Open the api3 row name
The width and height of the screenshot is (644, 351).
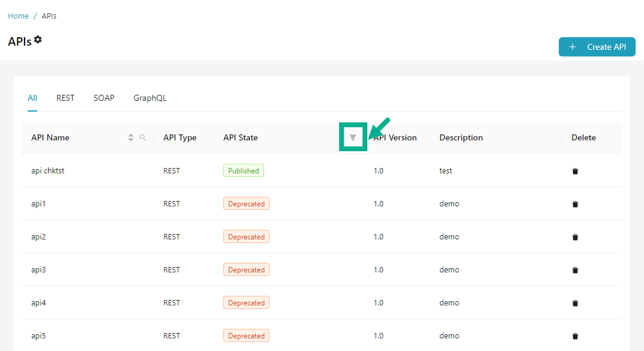pos(38,270)
